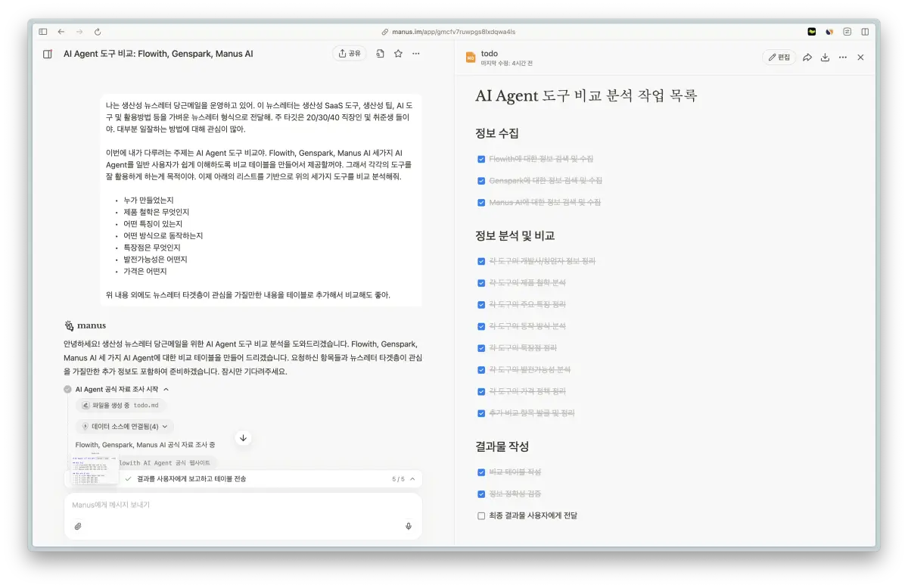Click the chat title AI Agent 도구 비교
Image resolution: width=908 pixels, height=588 pixels.
pyautogui.click(x=158, y=54)
